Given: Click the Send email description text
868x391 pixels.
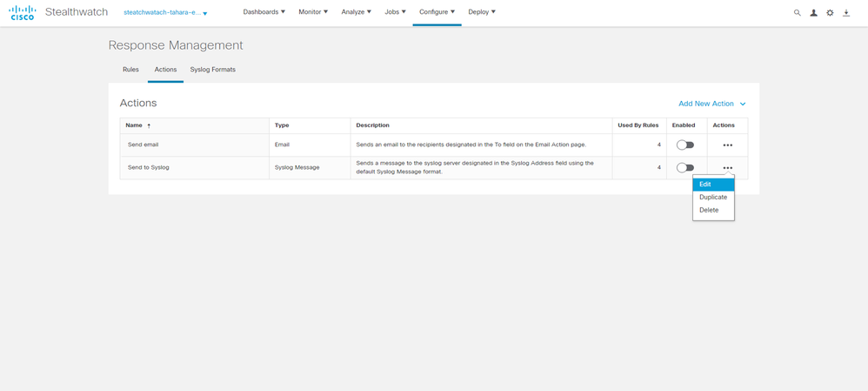Looking at the screenshot, I should [x=471, y=145].
